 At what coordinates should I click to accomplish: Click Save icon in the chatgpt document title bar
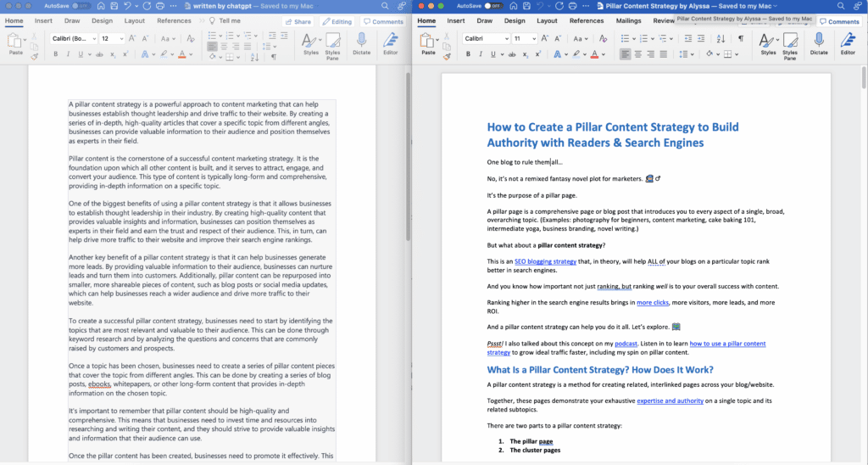point(116,5)
